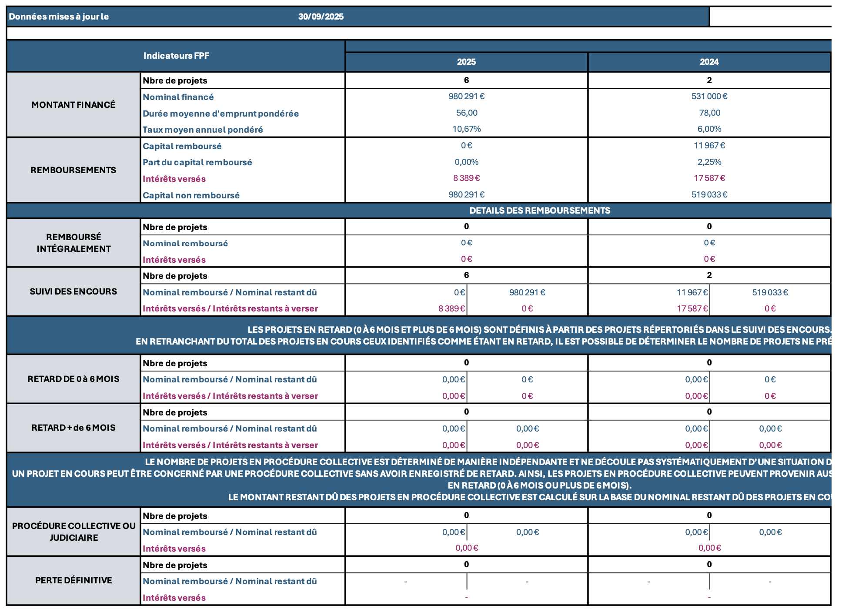Click the 2025 column header
The height and width of the screenshot is (616, 842).
(466, 62)
